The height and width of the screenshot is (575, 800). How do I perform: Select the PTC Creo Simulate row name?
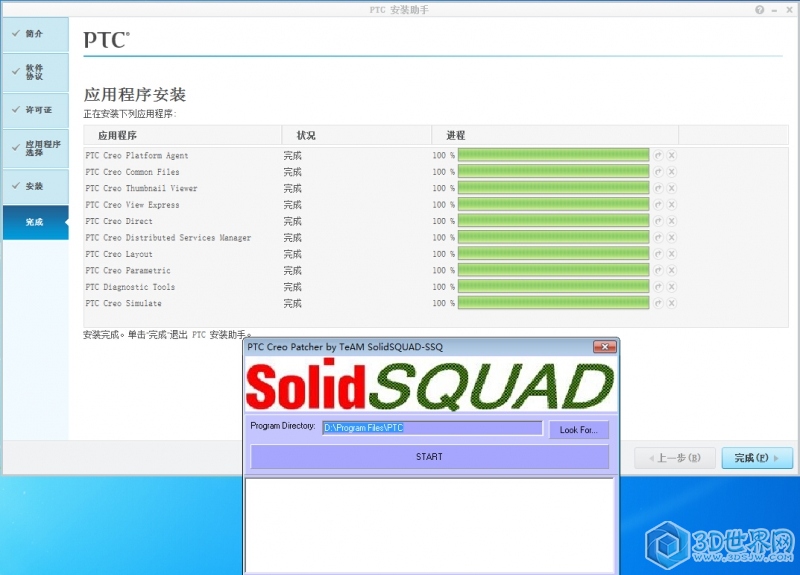coord(123,304)
